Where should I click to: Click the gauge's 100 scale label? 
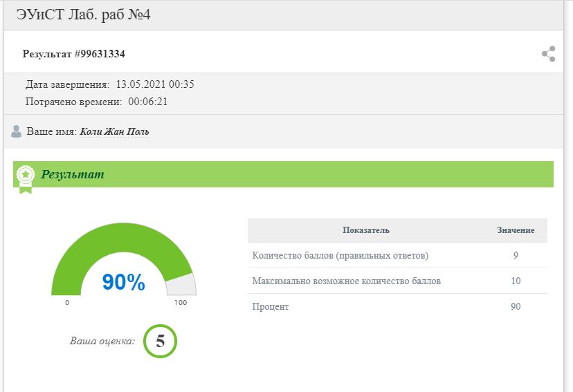(x=181, y=303)
